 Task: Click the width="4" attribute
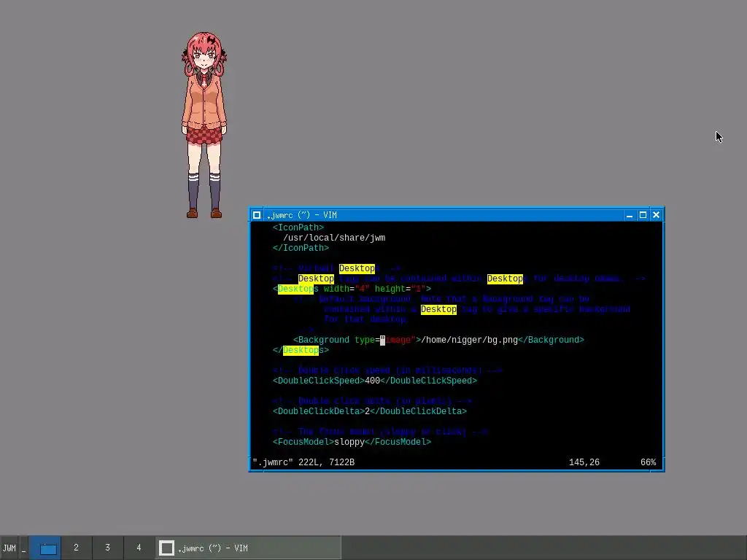347,289
